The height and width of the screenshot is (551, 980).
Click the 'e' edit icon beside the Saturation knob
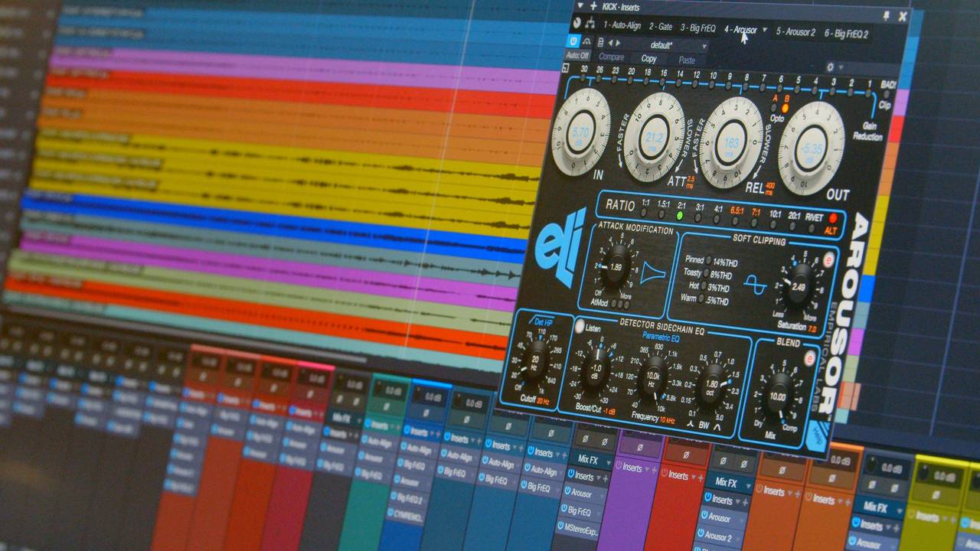click(828, 260)
